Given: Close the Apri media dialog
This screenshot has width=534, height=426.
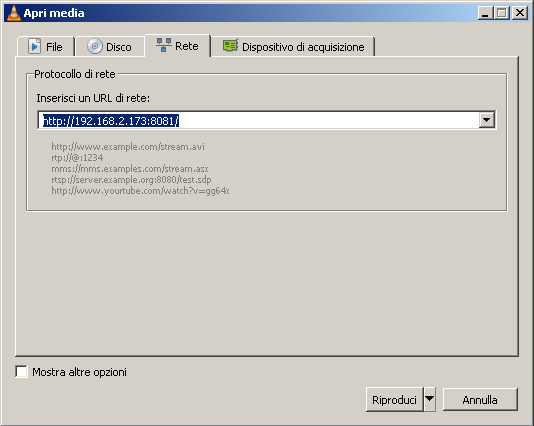Looking at the screenshot, I should (520, 13).
